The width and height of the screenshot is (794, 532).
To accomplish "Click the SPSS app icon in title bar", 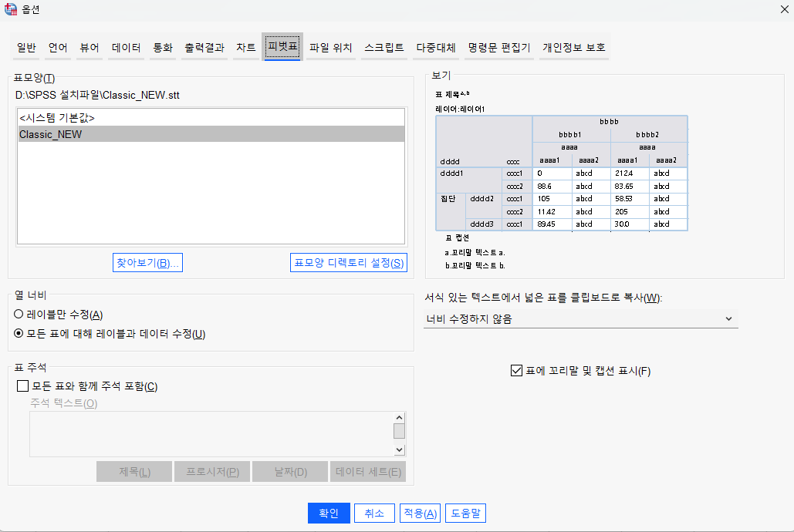I will tap(10, 9).
